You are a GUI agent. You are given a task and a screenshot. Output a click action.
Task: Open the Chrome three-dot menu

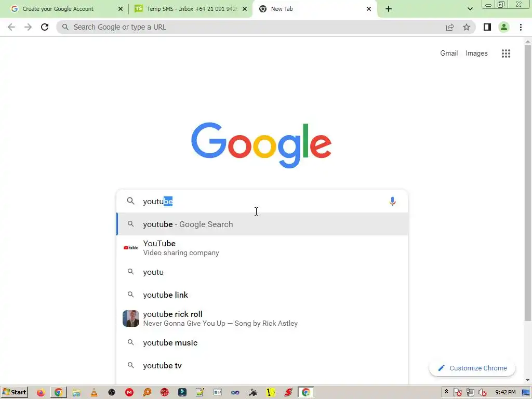click(x=521, y=27)
